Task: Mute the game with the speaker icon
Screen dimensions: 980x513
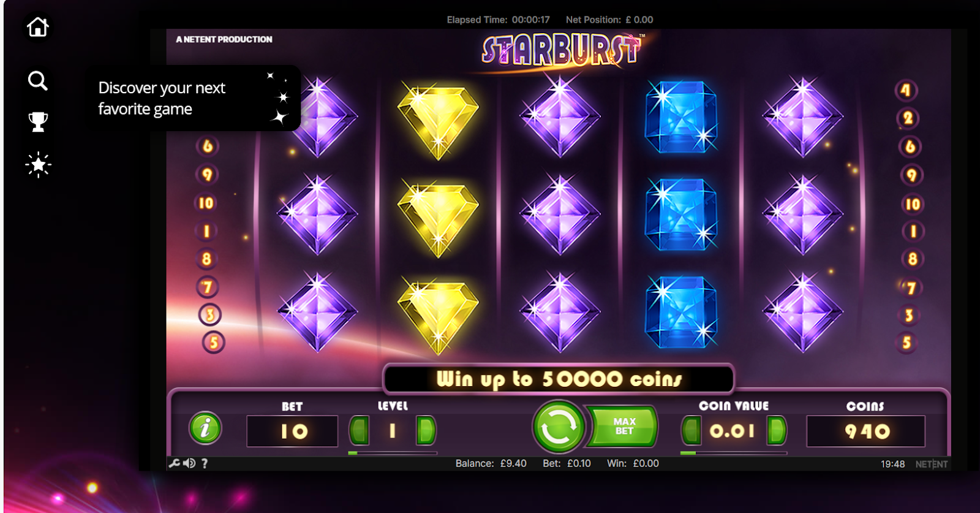Action: (x=189, y=463)
